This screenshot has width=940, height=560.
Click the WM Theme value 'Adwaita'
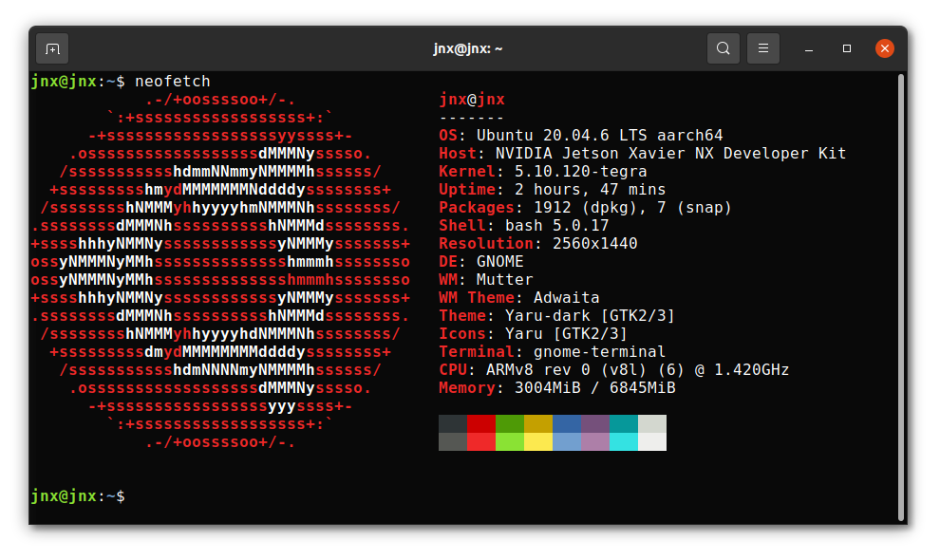coord(567,297)
